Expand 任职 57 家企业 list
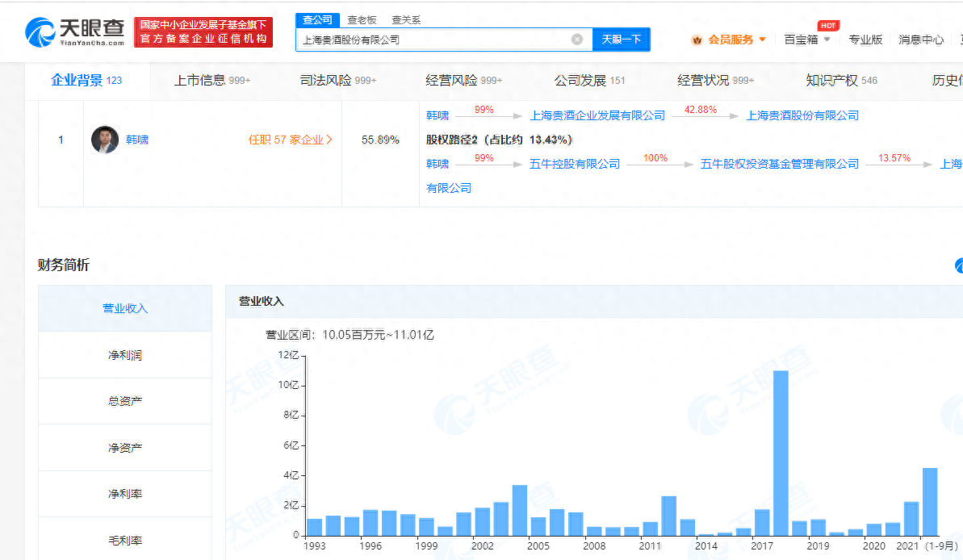Image resolution: width=963 pixels, height=560 pixels. (290, 140)
